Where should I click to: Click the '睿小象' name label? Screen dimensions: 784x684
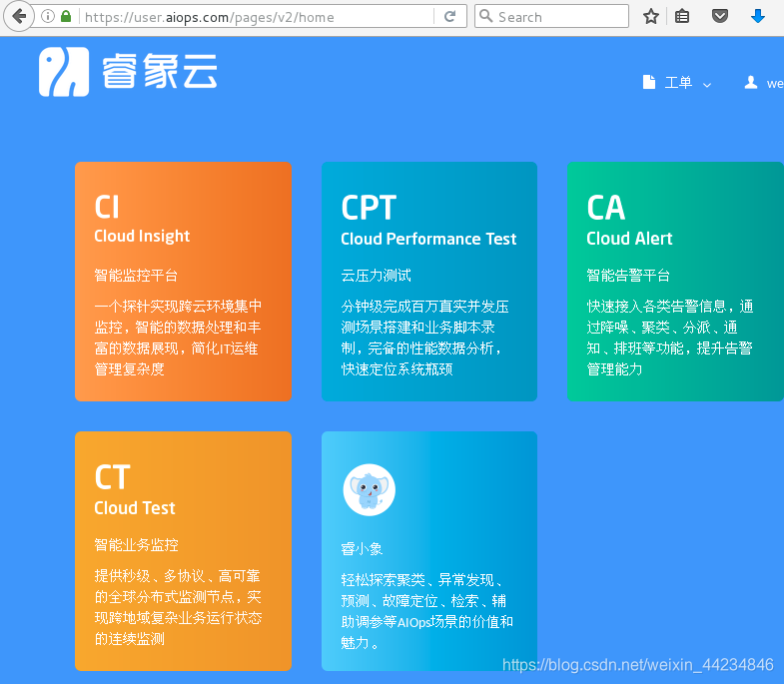coord(362,549)
